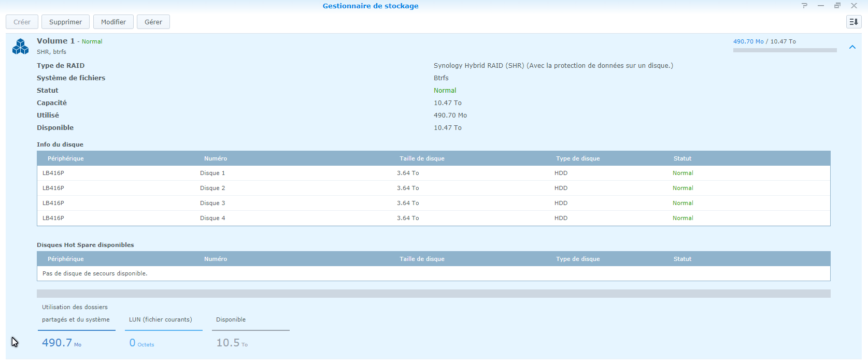Click the help question mark icon
The width and height of the screenshot is (868, 364).
pyautogui.click(x=804, y=6)
